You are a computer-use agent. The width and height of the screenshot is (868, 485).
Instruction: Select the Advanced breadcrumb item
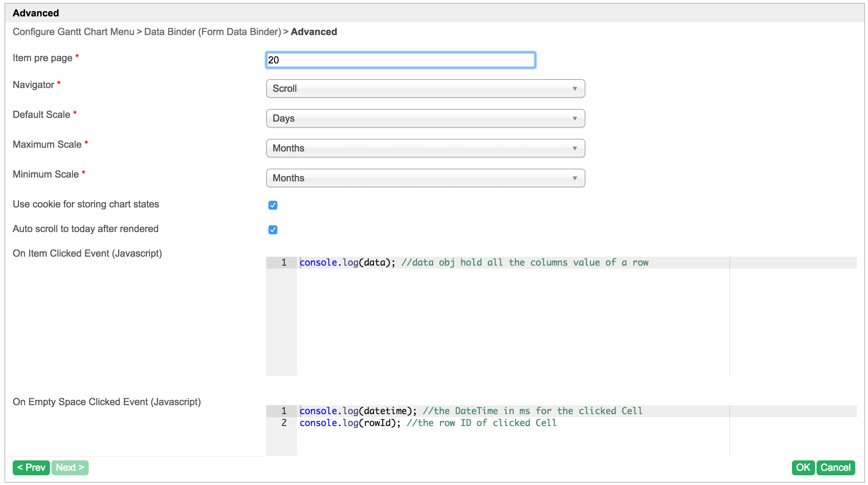[x=314, y=32]
